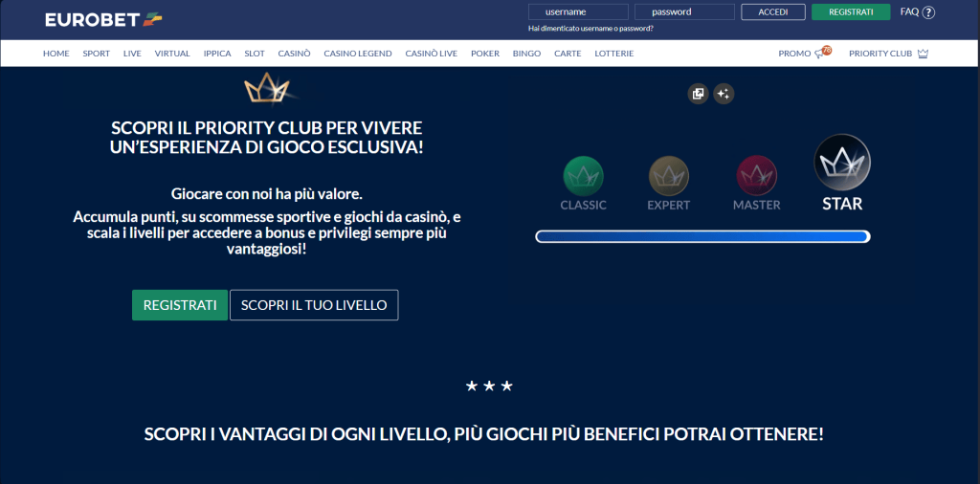The width and height of the screenshot is (980, 484).
Task: Open the BINGO section
Action: [527, 54]
